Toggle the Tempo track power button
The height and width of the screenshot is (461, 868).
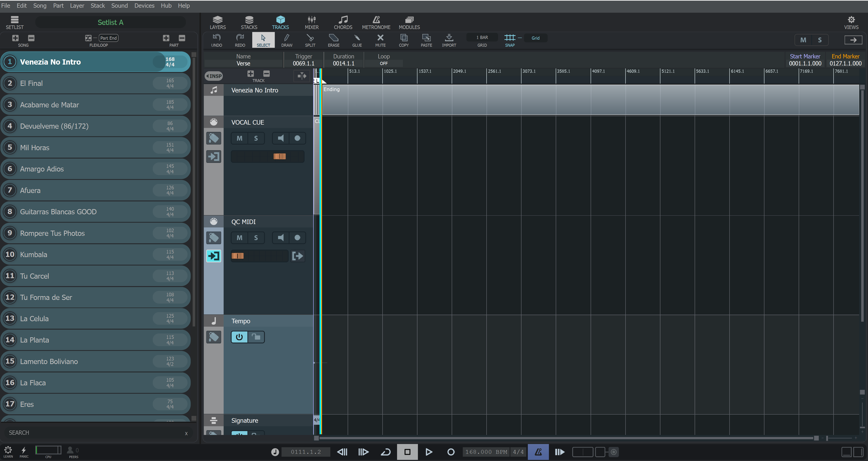click(x=239, y=337)
